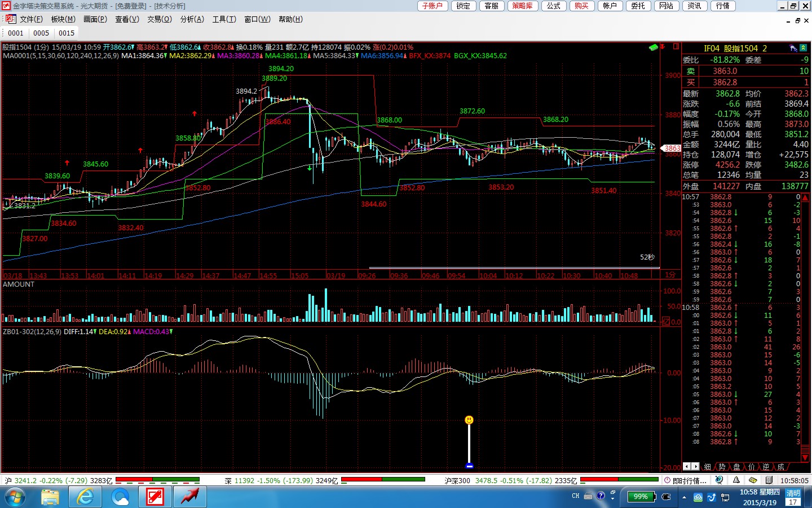Viewport: 812px width, 508px height.
Task: Click the satellite dish icon in the status bar
Action: click(x=719, y=480)
